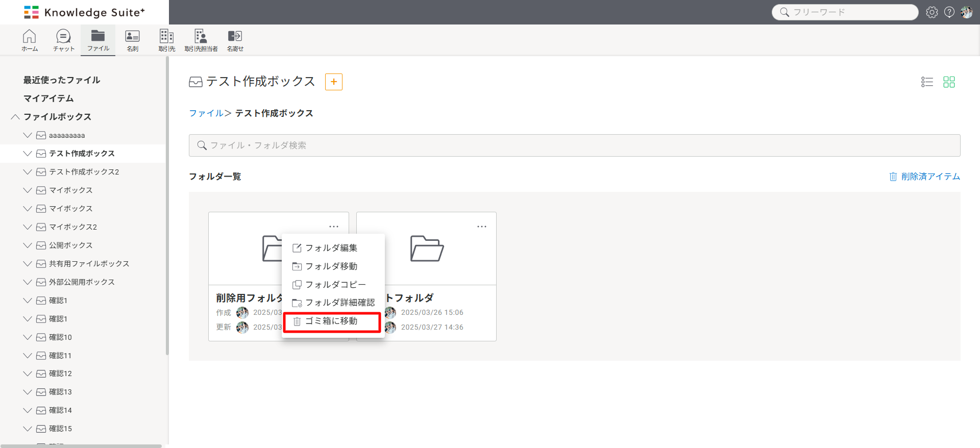Expand the 確認10 chevron

[28, 337]
